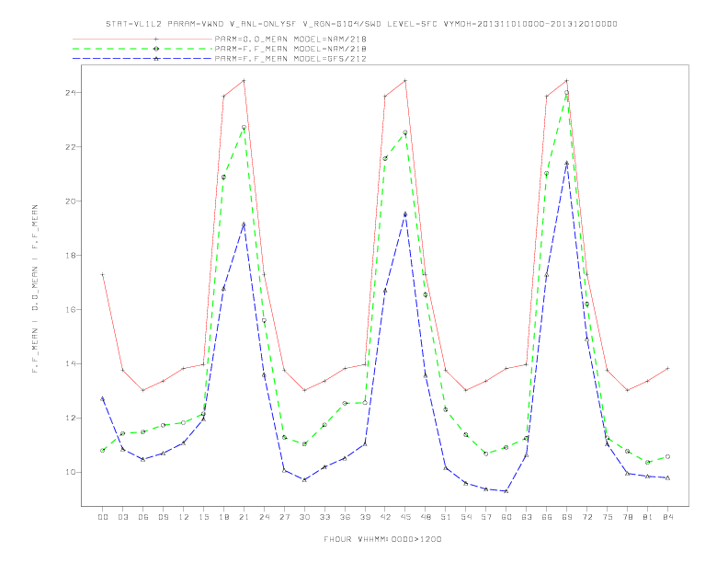Screen dimensions: 728x563
Task: Click x-axis forecast hour label 63
Action: (527, 517)
